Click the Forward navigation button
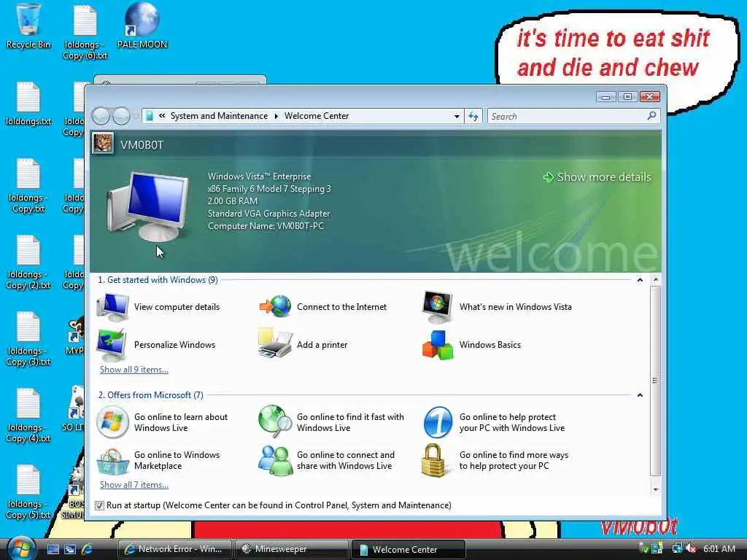This screenshot has height=560, width=747. pyautogui.click(x=121, y=116)
